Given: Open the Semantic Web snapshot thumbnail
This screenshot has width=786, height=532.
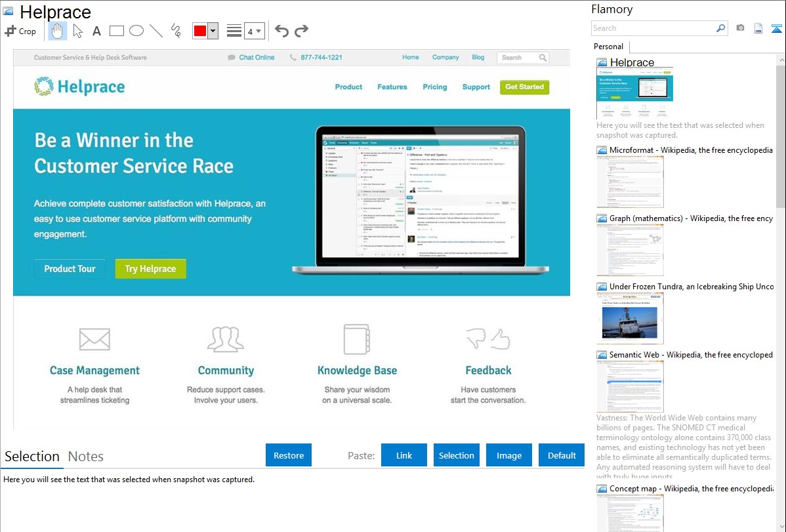Looking at the screenshot, I should pos(630,386).
